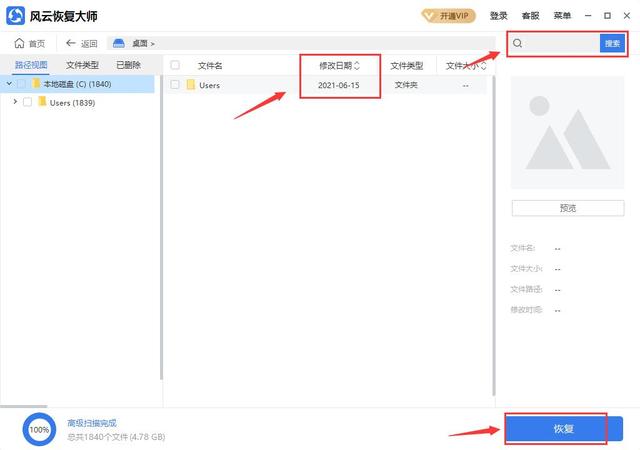Click the left panel horizontal scrollbar
The image size is (640, 450).
coord(24,406)
